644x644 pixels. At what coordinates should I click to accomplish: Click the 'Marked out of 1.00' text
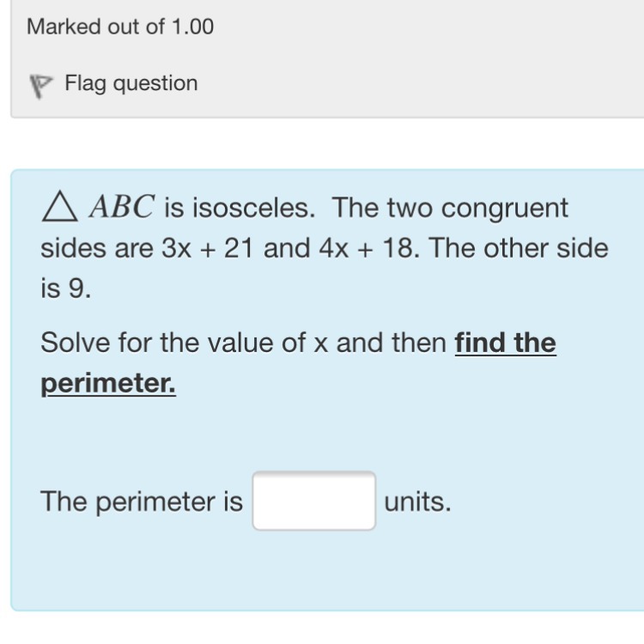[x=120, y=27]
